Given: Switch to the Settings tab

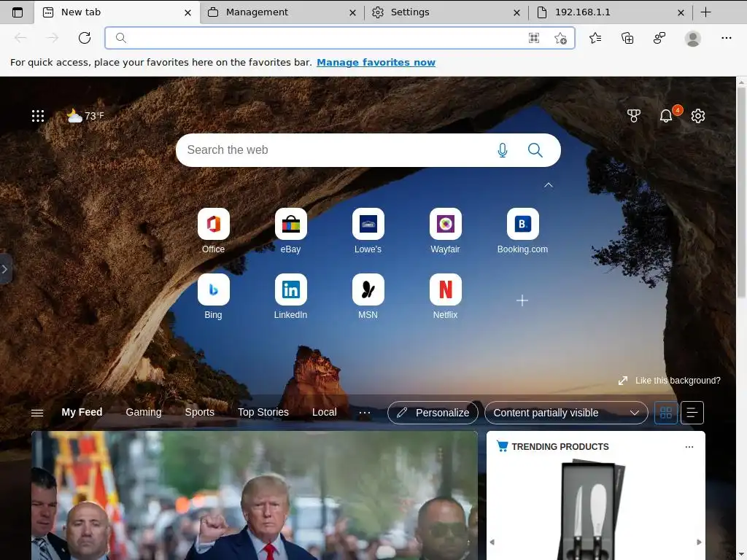Looking at the screenshot, I should pos(447,12).
